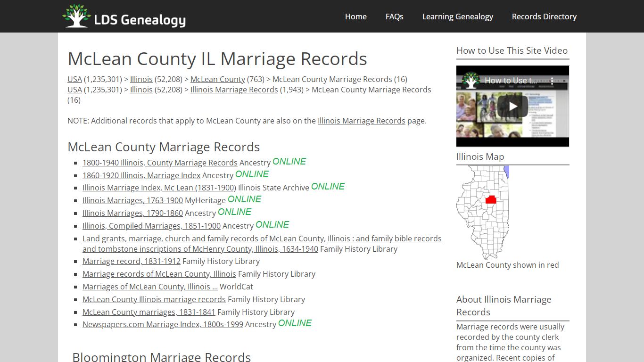Open Illinois, Compiled Marriages, 1851-1900 link

[151, 226]
